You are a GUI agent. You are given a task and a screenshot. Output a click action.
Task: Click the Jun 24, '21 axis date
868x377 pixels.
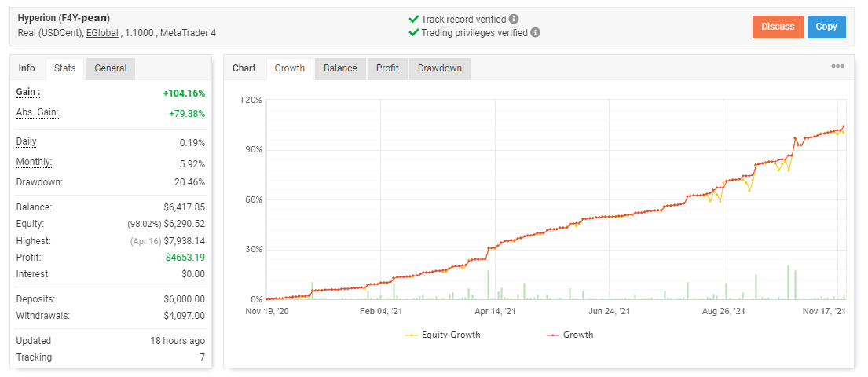point(609,312)
